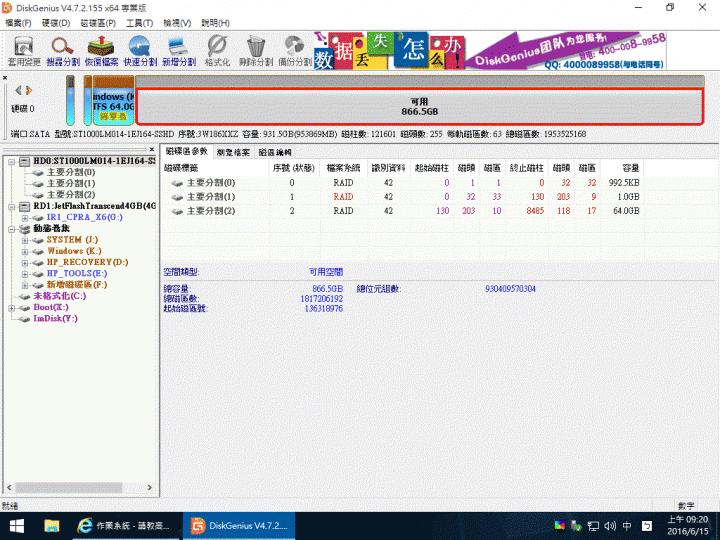Expand the HP_TOOLS(E:) volume node
The image size is (720, 540).
click(x=25, y=274)
